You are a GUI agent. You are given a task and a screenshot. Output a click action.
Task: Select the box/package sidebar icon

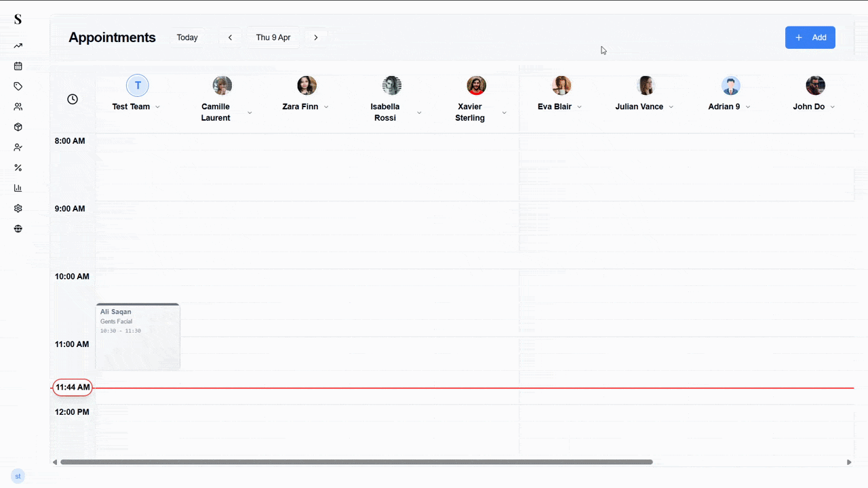coord(18,127)
